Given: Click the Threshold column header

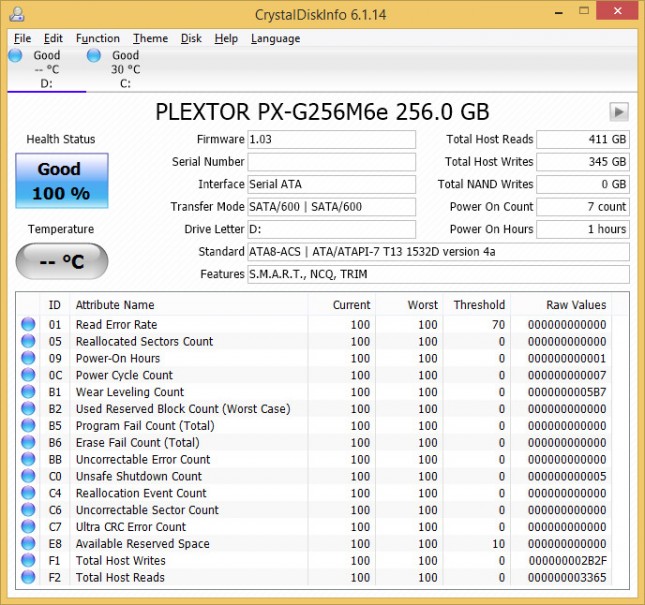Looking at the screenshot, I should point(477,305).
